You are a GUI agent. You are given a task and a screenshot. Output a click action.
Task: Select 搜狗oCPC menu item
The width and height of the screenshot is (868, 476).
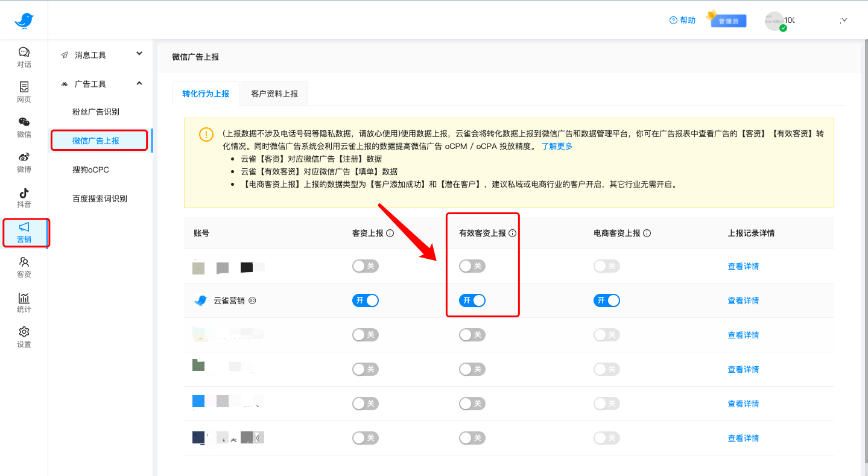[91, 170]
